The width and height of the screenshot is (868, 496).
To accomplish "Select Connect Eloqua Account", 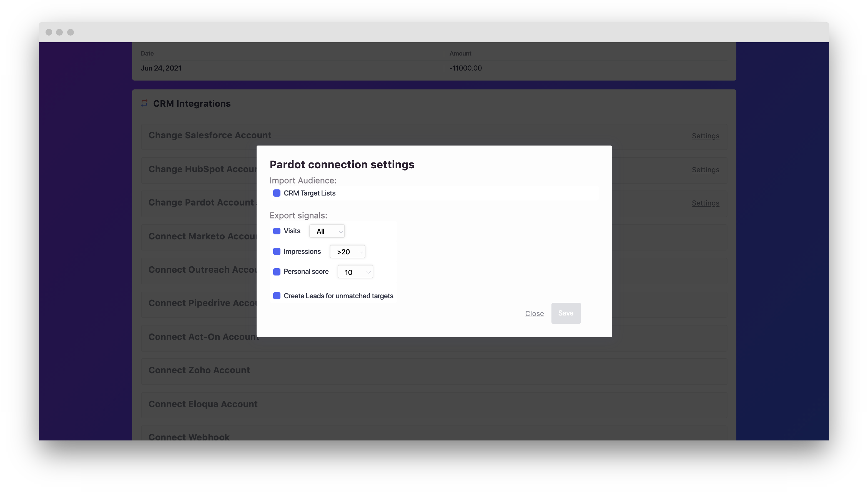I will [x=203, y=404].
